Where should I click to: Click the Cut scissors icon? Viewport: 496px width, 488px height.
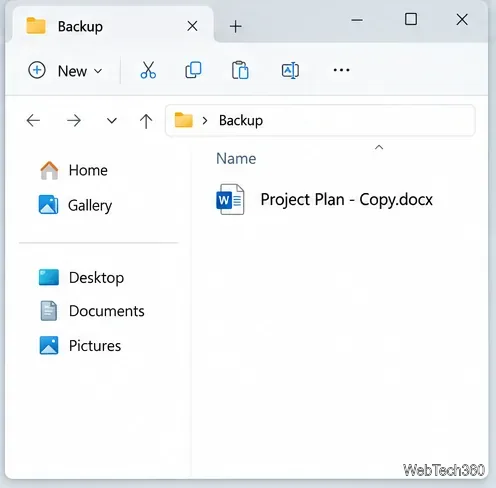click(x=148, y=70)
